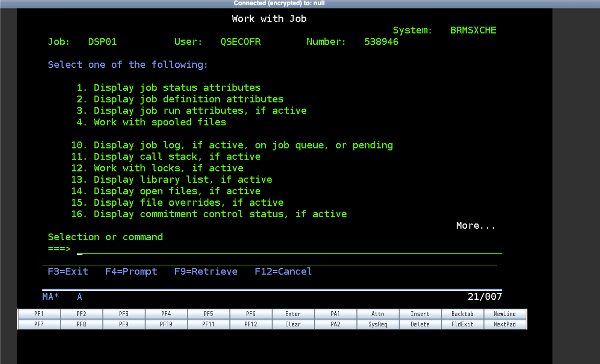Click the Connected (encrypted) title bar text
The image size is (600, 364).
(279, 3)
